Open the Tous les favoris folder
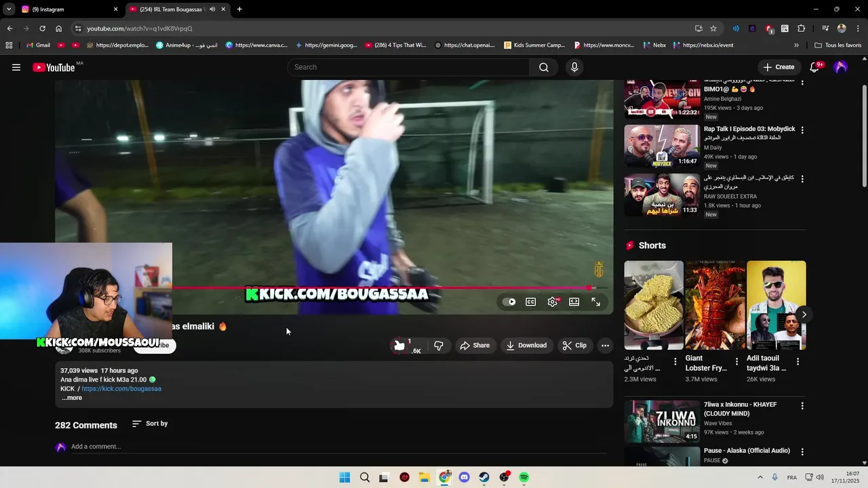This screenshot has height=488, width=868. click(x=837, y=45)
